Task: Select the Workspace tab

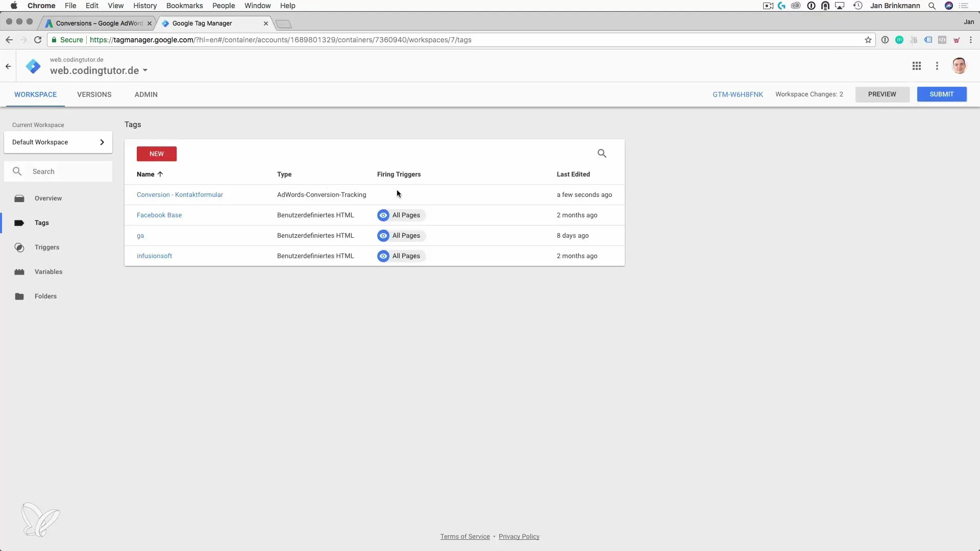Action: tap(35, 94)
